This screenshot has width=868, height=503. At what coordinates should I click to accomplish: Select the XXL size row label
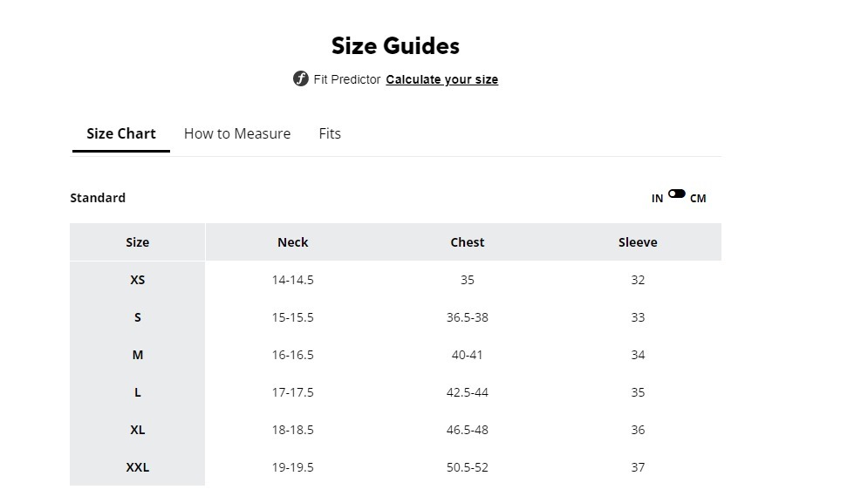point(138,467)
